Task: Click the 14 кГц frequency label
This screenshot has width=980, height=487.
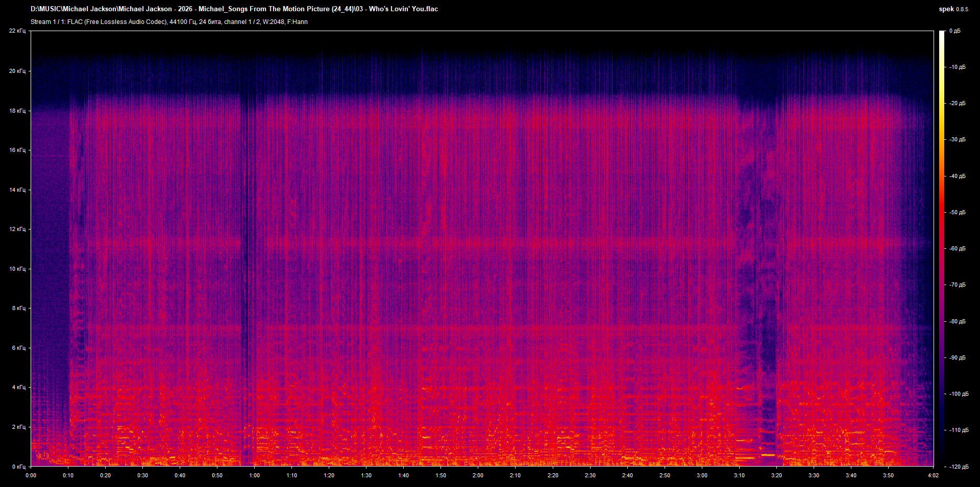Action: [17, 190]
